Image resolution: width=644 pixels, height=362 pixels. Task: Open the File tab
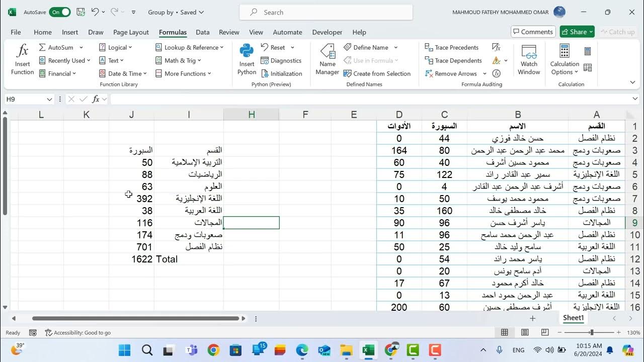point(16,32)
